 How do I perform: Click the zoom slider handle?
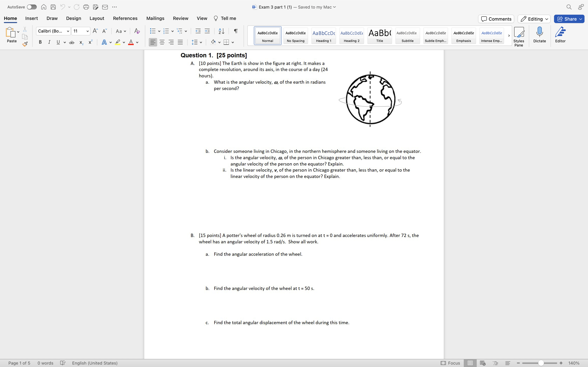(541, 363)
